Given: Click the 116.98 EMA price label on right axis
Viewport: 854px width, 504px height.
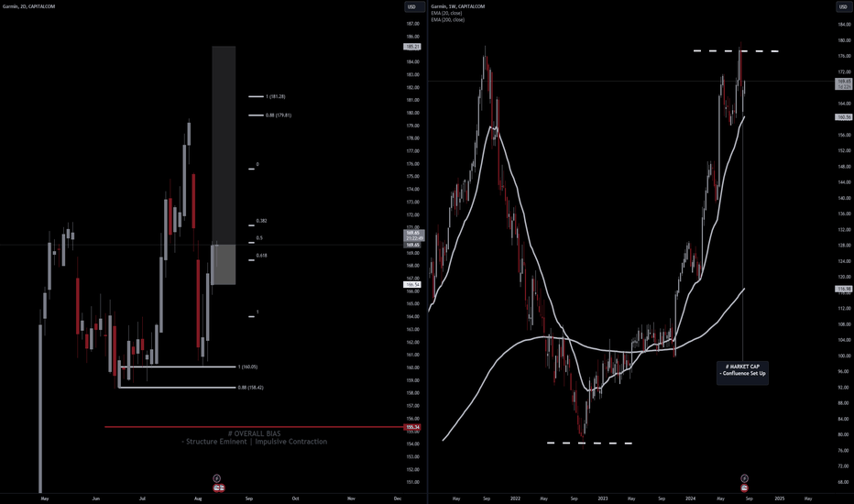Looking at the screenshot, I should click(844, 290).
